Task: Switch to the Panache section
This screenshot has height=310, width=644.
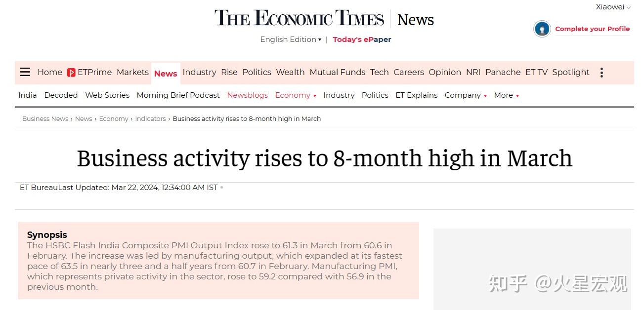Action: tap(503, 72)
